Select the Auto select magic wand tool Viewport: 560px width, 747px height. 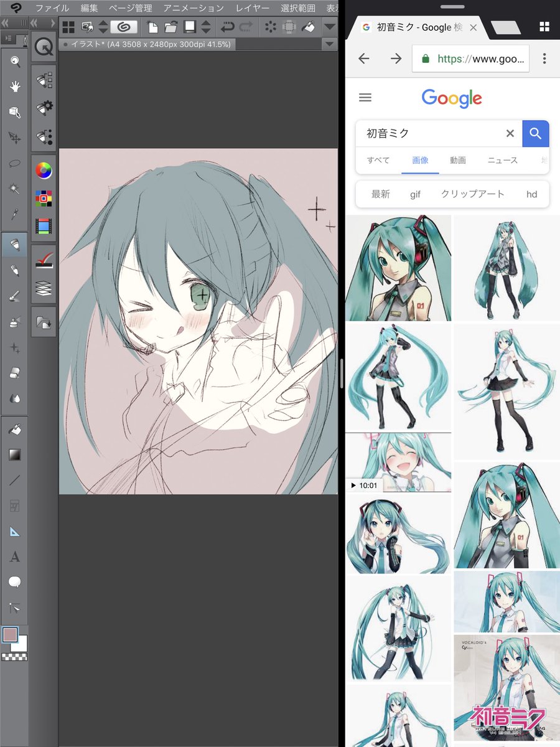[x=14, y=189]
